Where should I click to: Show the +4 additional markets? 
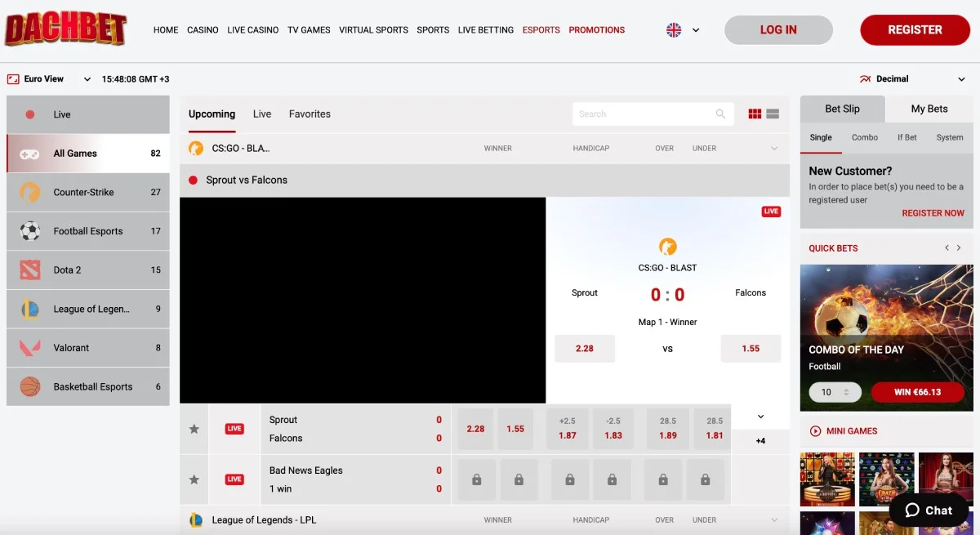(x=760, y=441)
